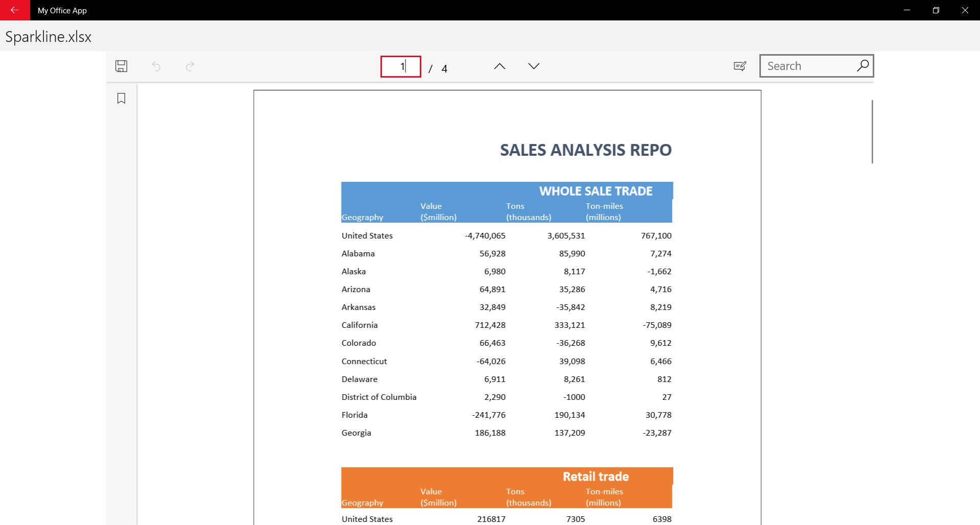Click the red back arrow button
This screenshot has width=980, height=525.
tap(15, 10)
